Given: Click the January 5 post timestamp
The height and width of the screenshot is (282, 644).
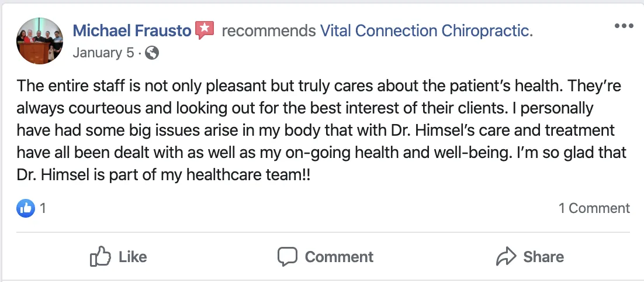Looking at the screenshot, I should (x=103, y=53).
